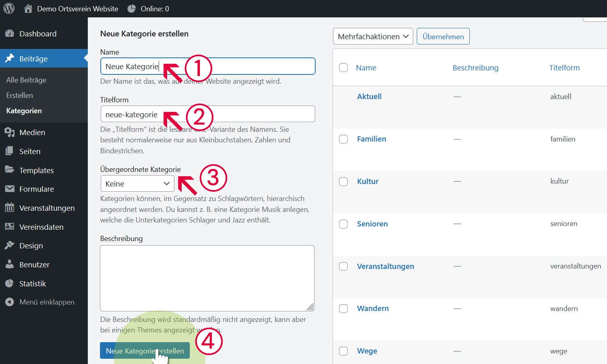
Task: Click the Seiten pages icon
Action: coord(10,151)
